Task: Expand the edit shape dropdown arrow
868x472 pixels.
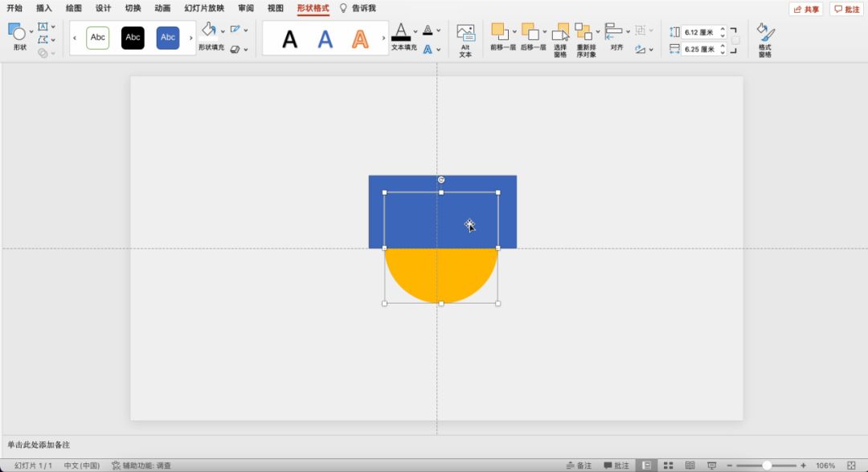Action: [x=53, y=40]
